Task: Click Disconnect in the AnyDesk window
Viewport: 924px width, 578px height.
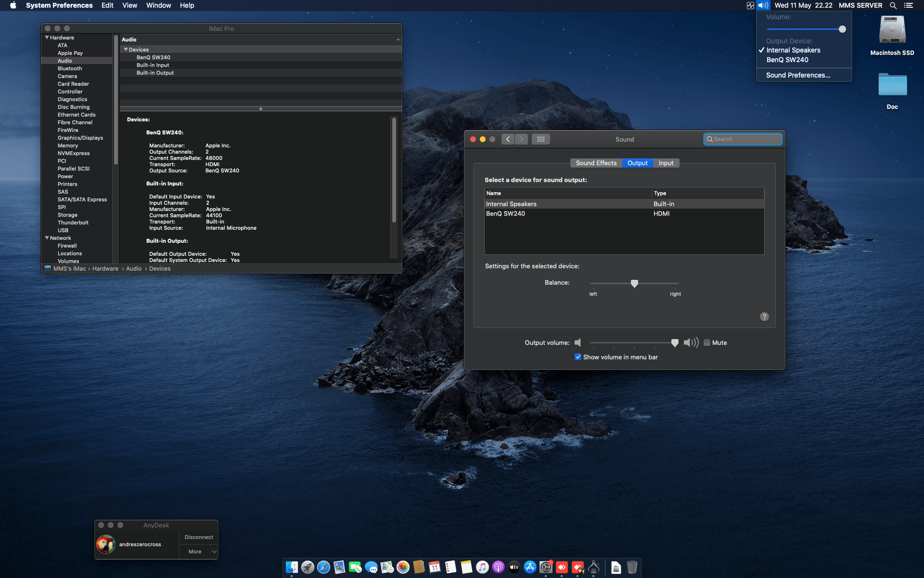Action: 198,537
